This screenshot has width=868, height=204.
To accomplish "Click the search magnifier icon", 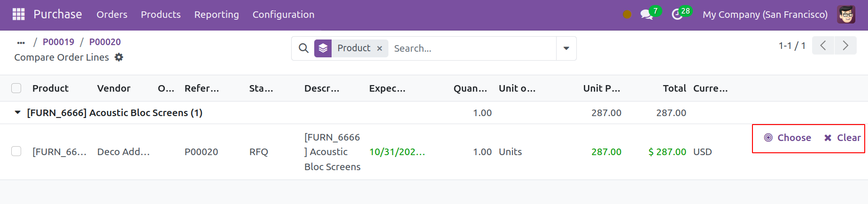I will tap(304, 48).
